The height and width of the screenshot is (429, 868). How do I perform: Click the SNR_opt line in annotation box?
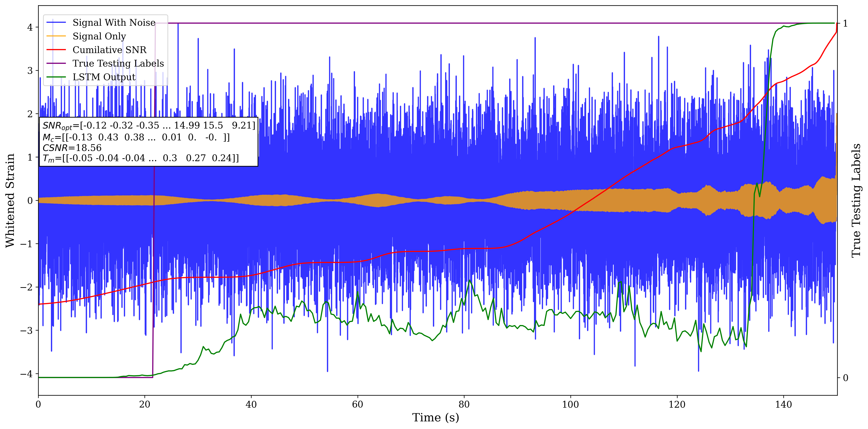(x=149, y=126)
